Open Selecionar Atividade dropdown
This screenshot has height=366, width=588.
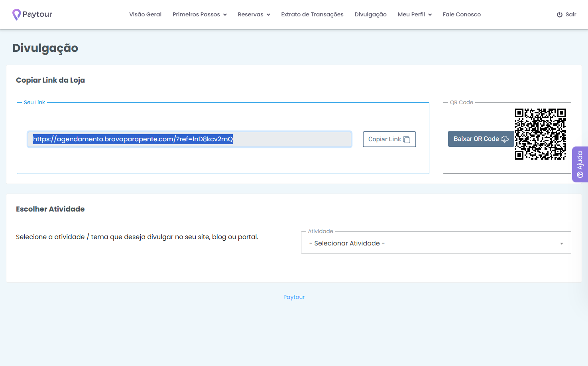point(436,243)
